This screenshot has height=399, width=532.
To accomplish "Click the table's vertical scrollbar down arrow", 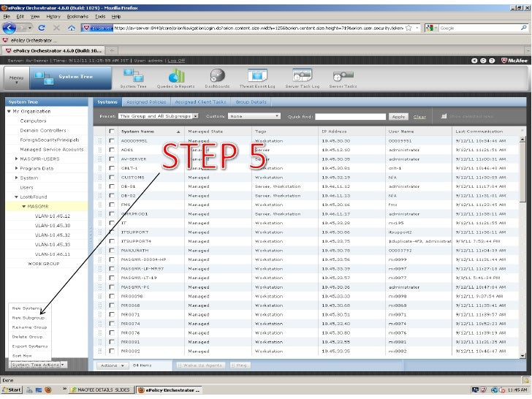I will click(522, 356).
